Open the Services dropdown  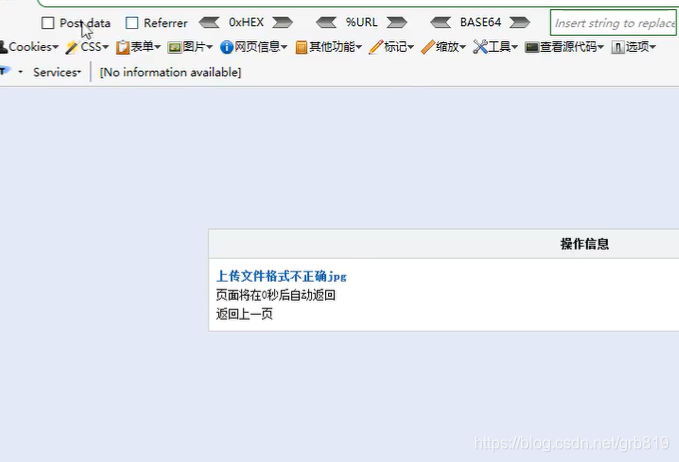pyautogui.click(x=57, y=72)
